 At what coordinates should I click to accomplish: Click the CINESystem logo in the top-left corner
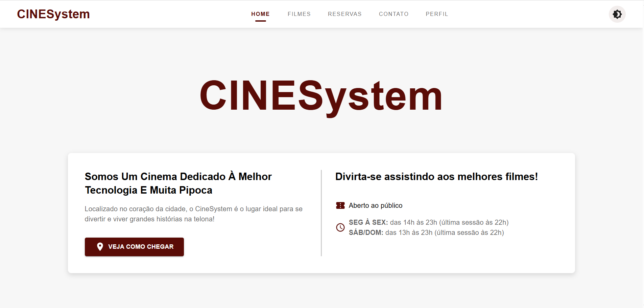coord(53,14)
